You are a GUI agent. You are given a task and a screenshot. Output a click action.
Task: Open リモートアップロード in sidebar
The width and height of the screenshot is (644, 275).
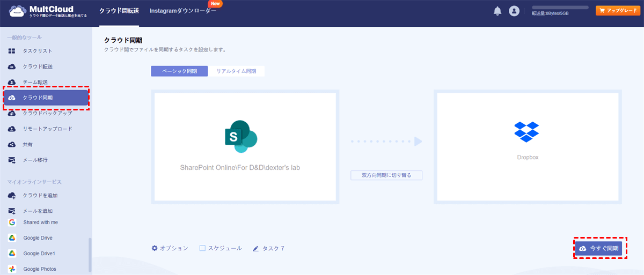46,129
